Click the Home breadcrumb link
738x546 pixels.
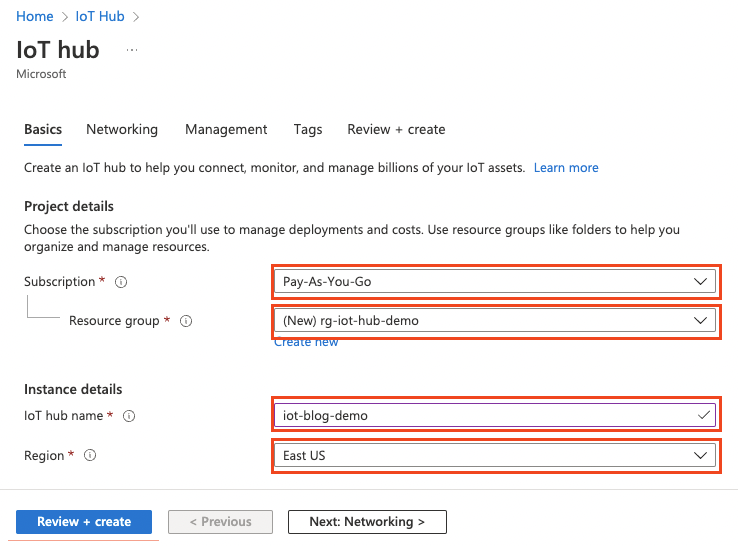(35, 16)
